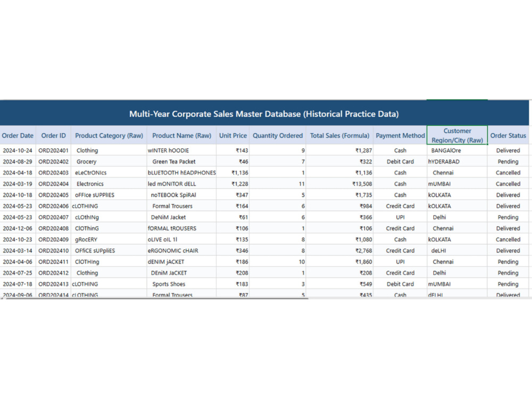Select the Sports Shoes product cell
532x399 pixels.
tap(181, 284)
